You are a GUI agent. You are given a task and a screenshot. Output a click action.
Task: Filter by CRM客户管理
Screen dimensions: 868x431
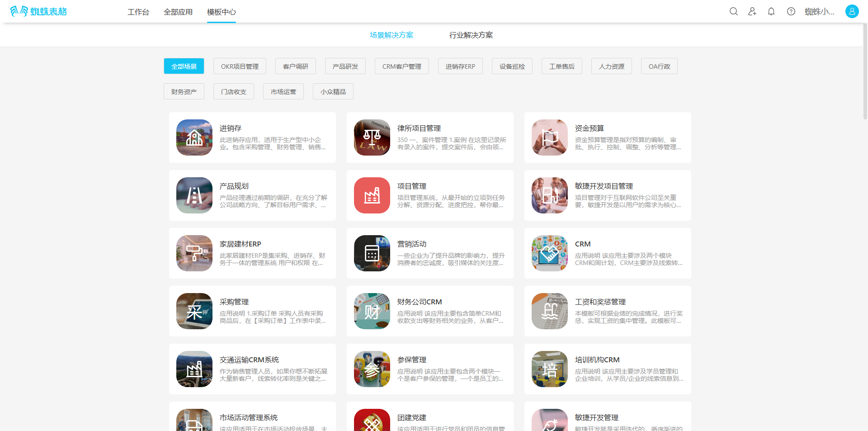(x=402, y=66)
